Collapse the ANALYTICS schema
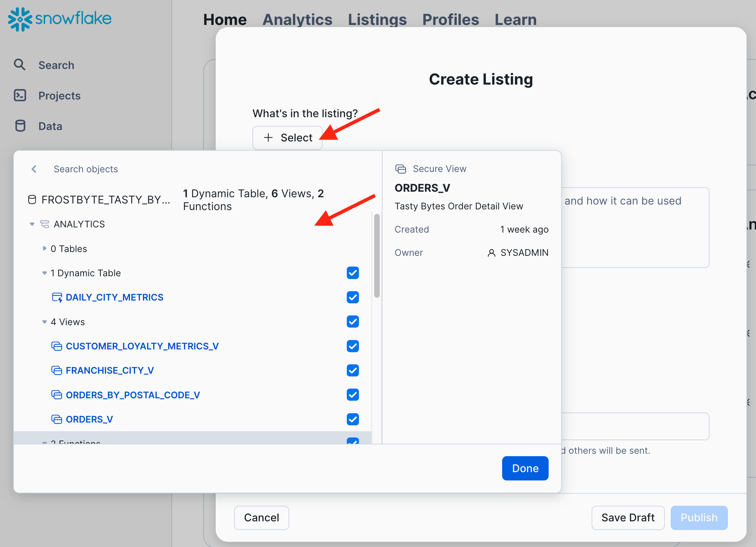This screenshot has width=756, height=547. click(32, 224)
